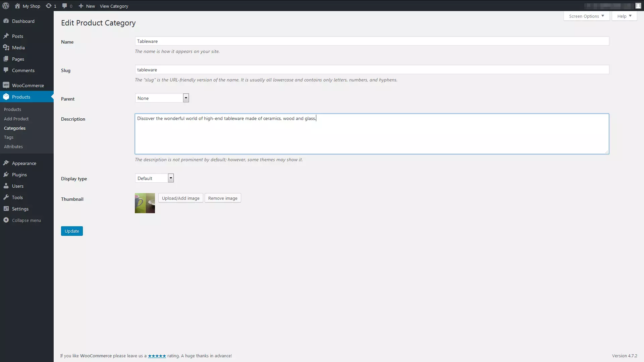Click the WooCommerce woo icon
644x362 pixels.
point(6,85)
